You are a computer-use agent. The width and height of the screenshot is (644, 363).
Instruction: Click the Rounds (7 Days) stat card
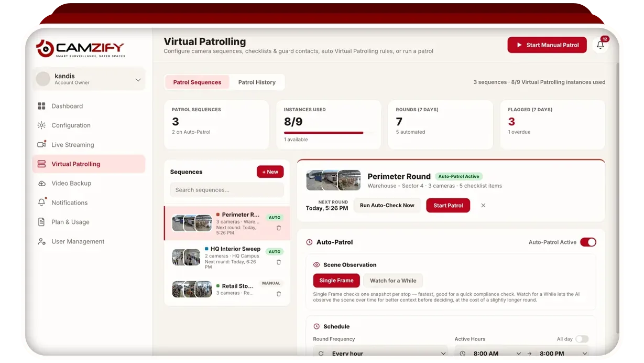coord(441,125)
